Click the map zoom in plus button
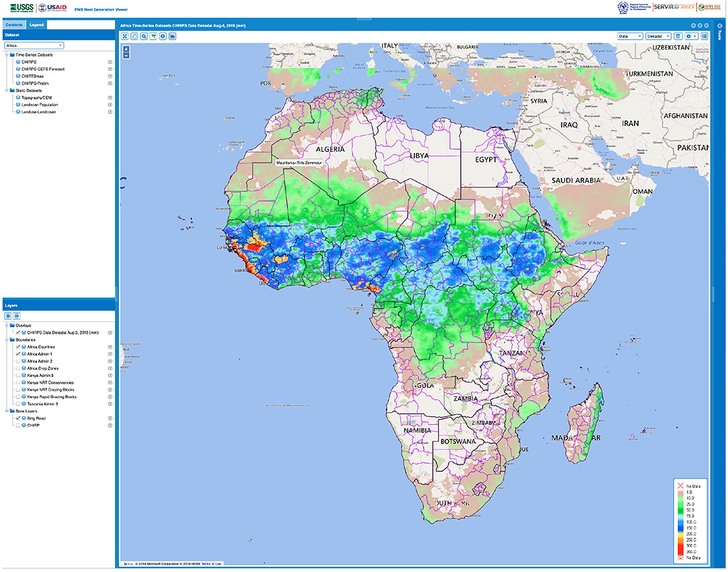The height and width of the screenshot is (572, 728). pos(126,49)
